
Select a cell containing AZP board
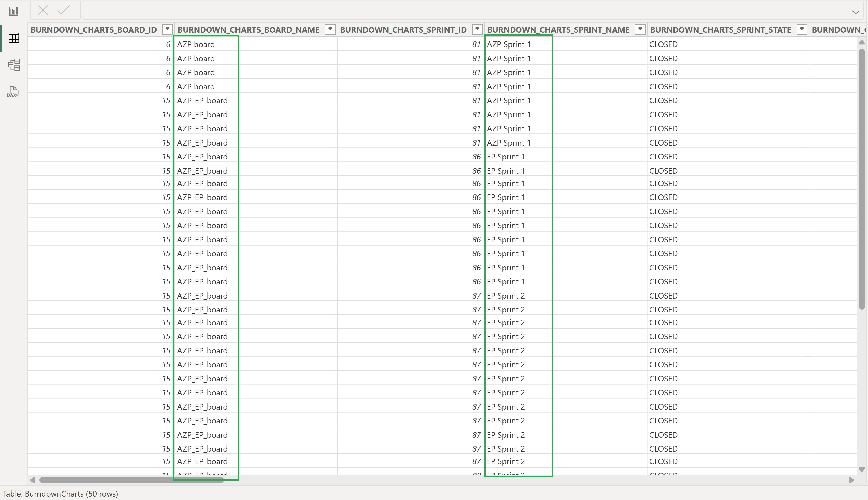tap(196, 44)
